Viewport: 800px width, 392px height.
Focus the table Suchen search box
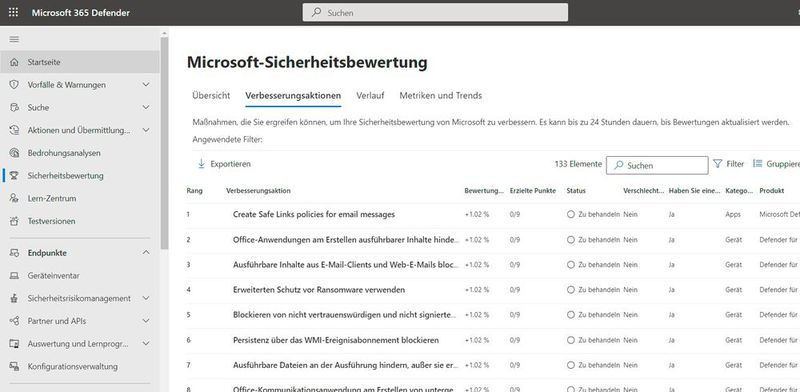tap(657, 165)
